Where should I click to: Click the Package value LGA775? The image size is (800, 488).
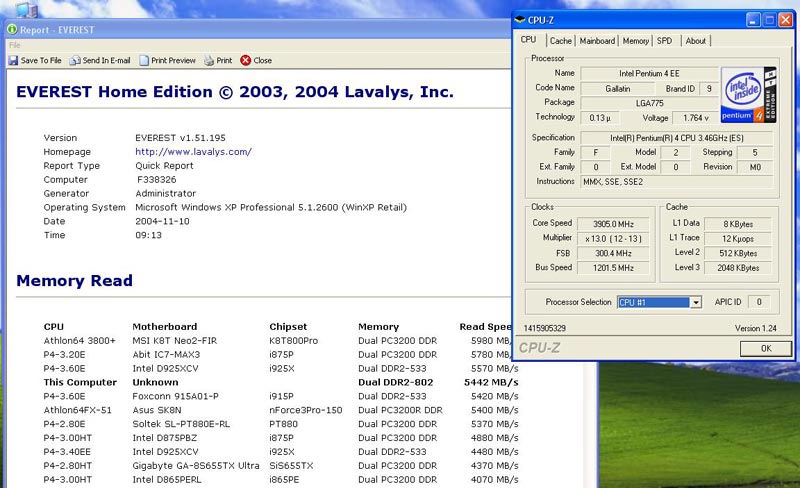pyautogui.click(x=649, y=103)
